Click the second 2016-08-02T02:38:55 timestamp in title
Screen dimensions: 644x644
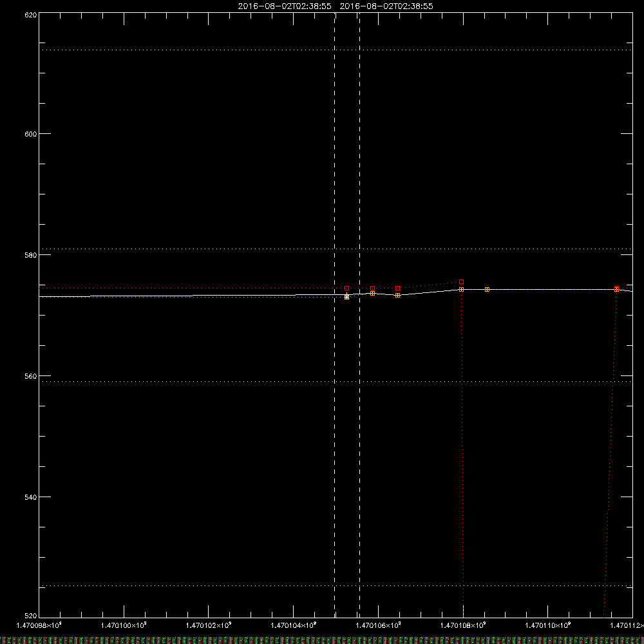point(386,6)
